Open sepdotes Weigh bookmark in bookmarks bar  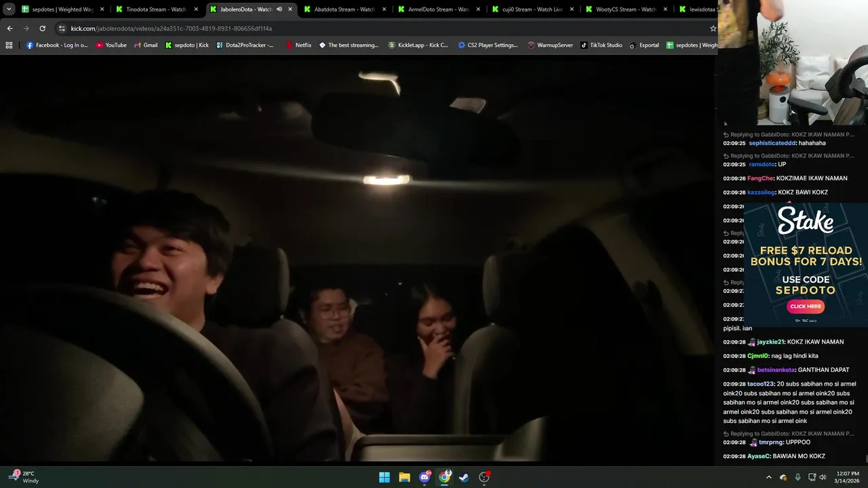(691, 45)
